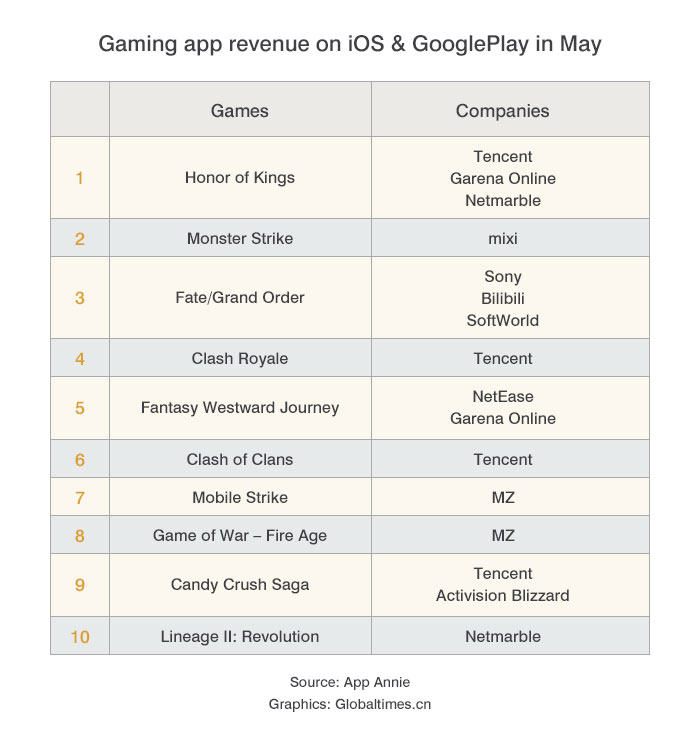Click Game of War – Fire Age

click(240, 536)
